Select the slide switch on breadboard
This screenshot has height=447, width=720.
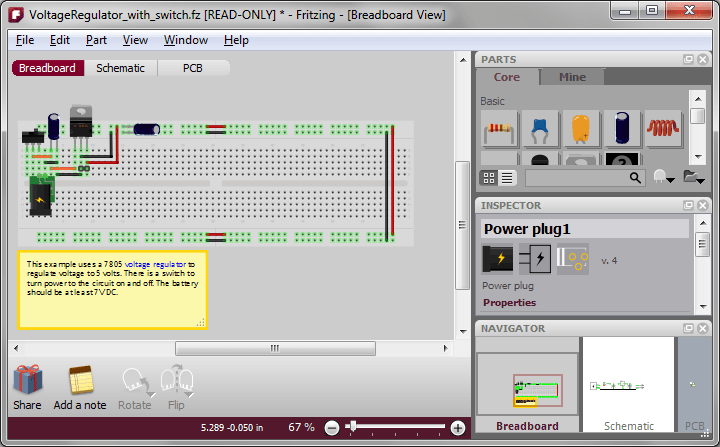pyautogui.click(x=33, y=137)
